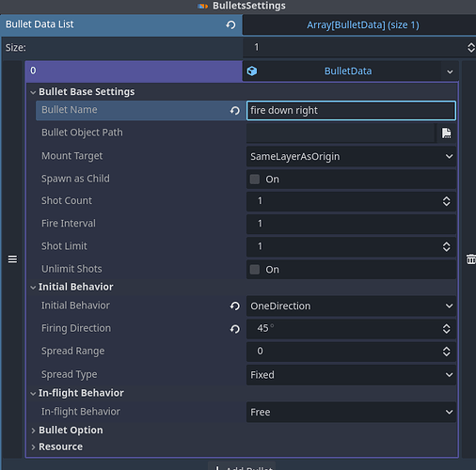
Task: Open the In-flight Behavior dropdown
Action: click(351, 412)
